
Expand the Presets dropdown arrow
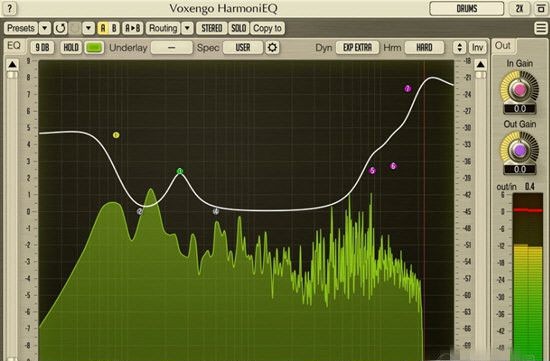tap(45, 28)
